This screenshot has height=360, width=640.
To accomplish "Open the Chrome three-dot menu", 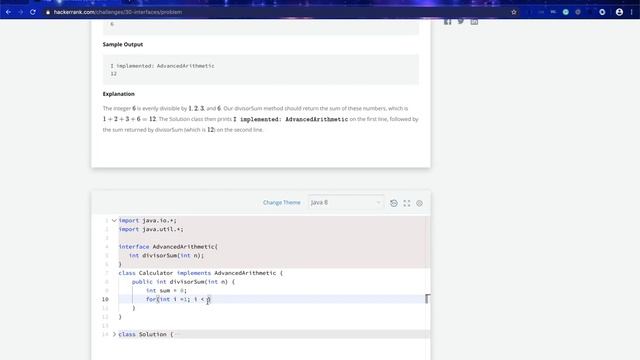I will tap(631, 12).
